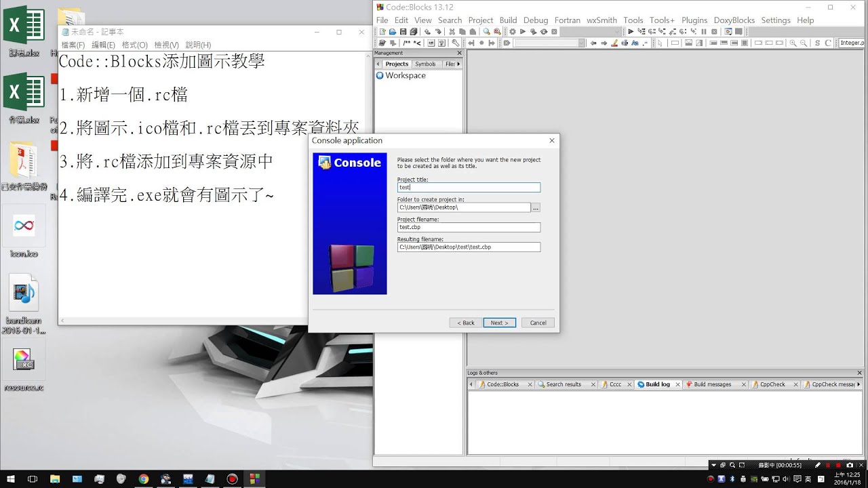Open the wxSmith menu
The width and height of the screenshot is (868, 488).
click(601, 20)
